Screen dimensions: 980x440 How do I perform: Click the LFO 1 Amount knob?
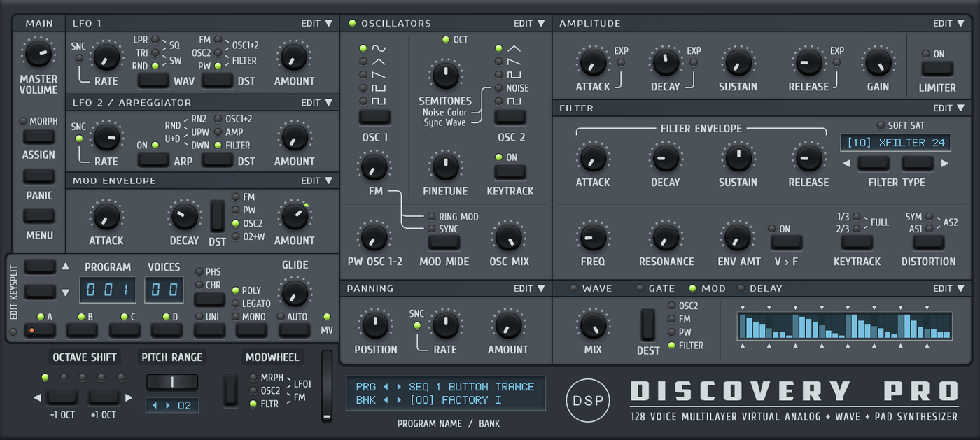(x=293, y=57)
